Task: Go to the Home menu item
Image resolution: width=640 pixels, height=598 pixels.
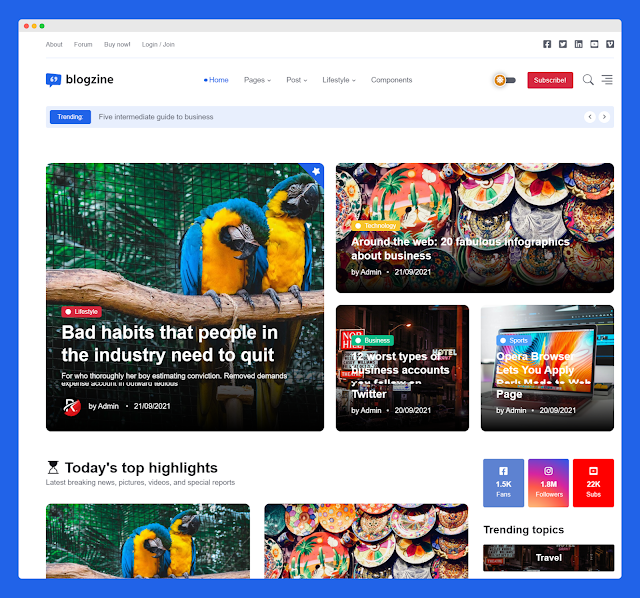Action: 216,80
